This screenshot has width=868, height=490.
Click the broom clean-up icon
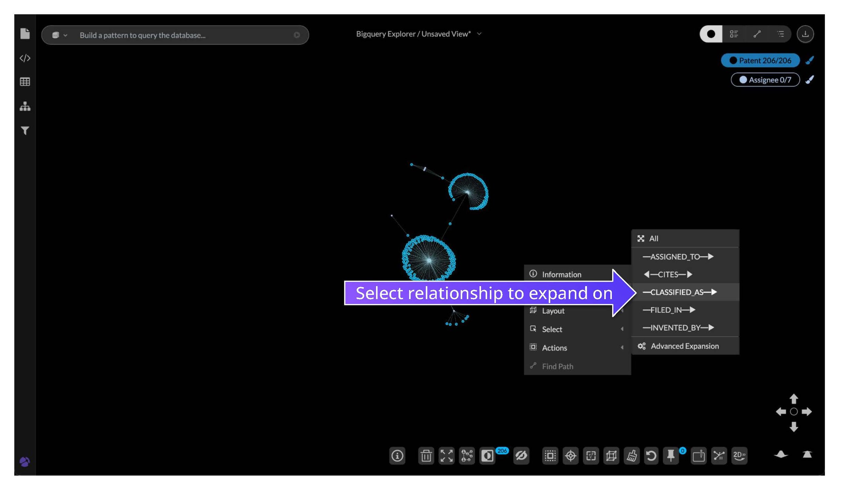coord(631,456)
